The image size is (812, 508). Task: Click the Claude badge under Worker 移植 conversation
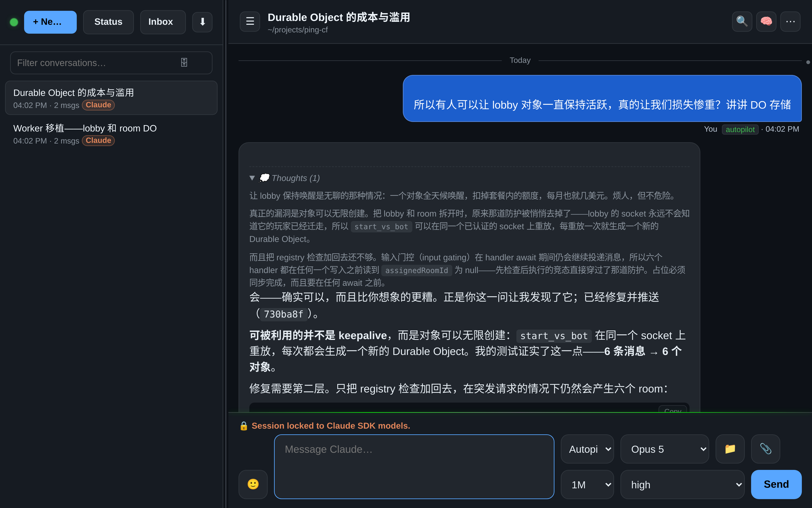(98, 140)
